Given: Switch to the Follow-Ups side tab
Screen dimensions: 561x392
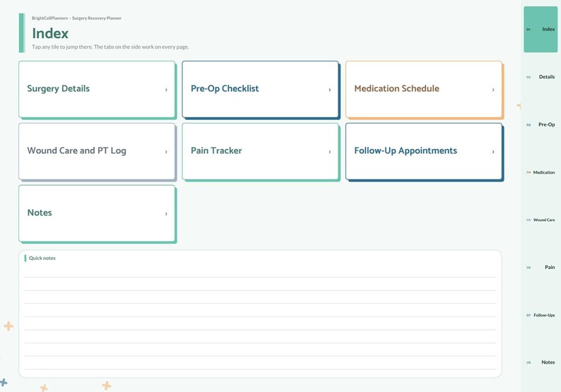Looking at the screenshot, I should point(541,315).
